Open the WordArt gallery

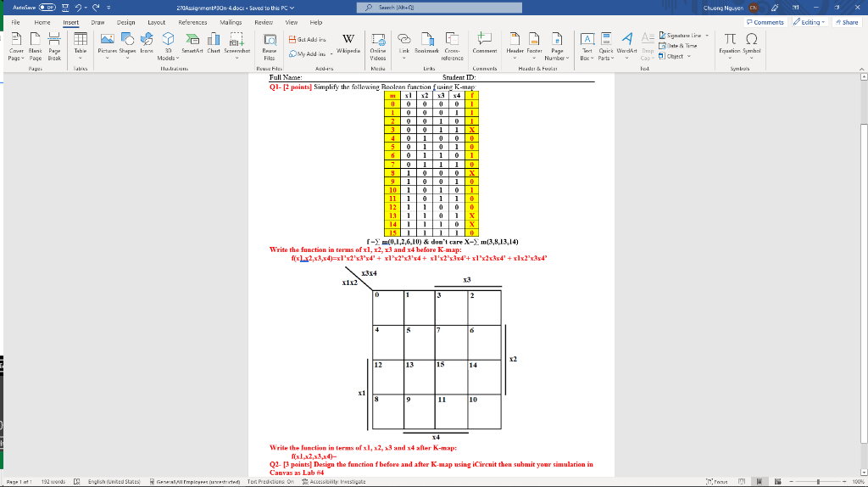(626, 47)
